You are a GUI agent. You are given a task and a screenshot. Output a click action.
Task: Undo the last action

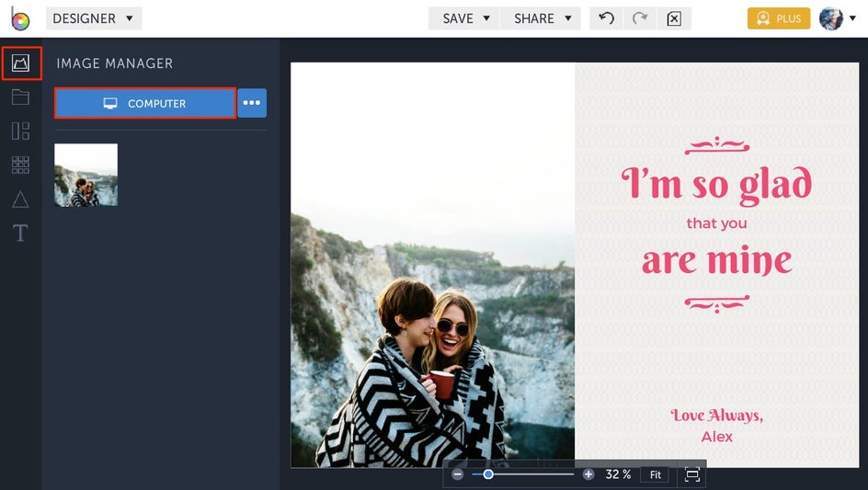606,18
